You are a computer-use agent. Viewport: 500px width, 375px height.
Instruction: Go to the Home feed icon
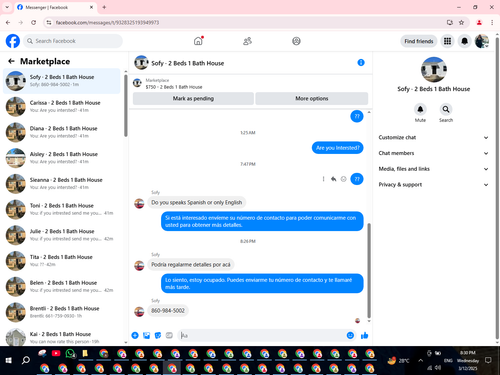(198, 41)
